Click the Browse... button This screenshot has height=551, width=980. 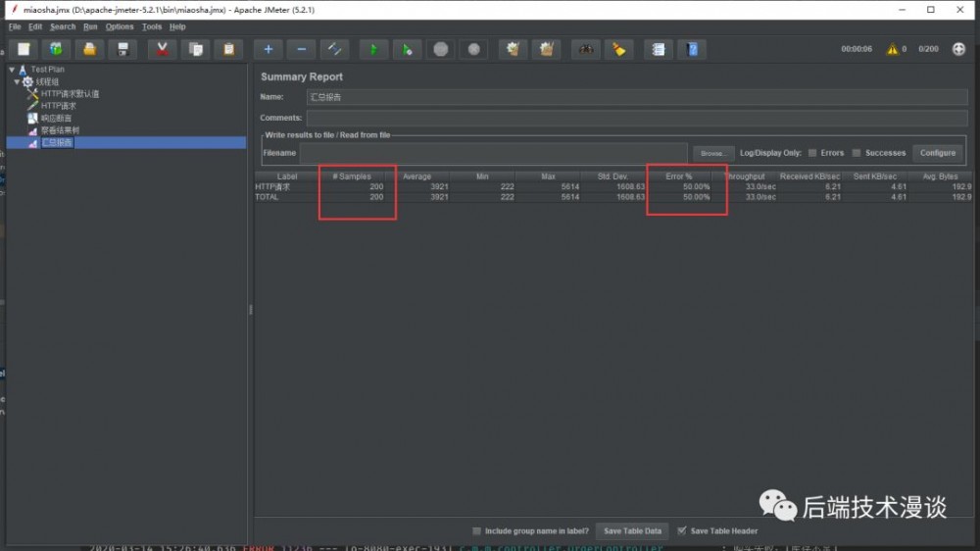click(x=713, y=153)
